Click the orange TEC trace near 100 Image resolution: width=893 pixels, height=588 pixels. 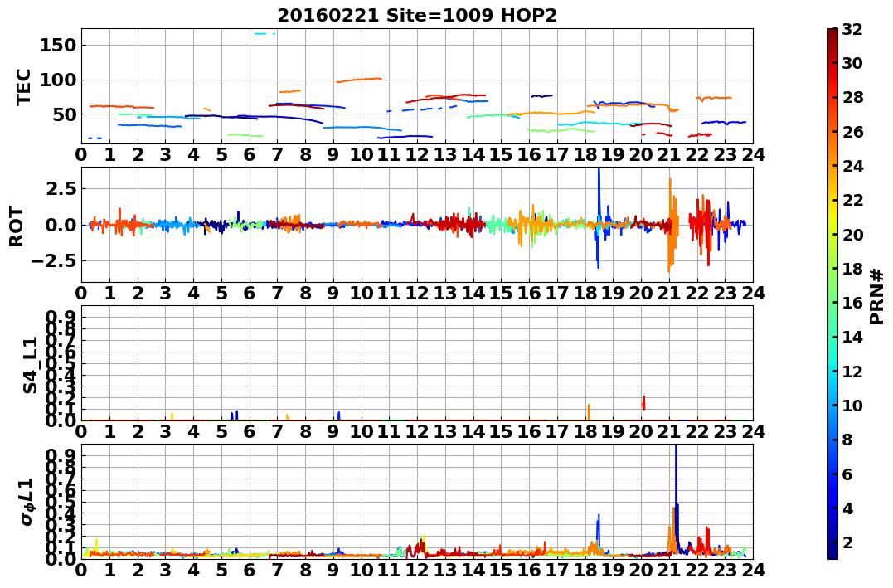359,80
